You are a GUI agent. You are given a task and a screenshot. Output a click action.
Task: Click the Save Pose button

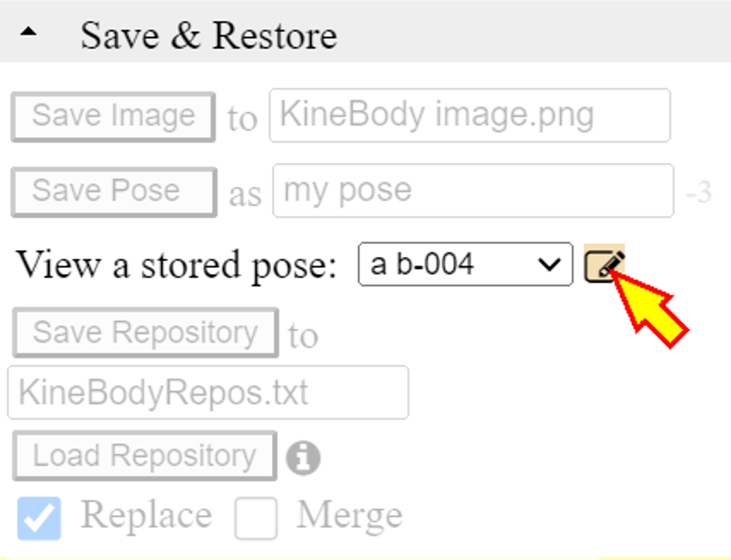(114, 192)
